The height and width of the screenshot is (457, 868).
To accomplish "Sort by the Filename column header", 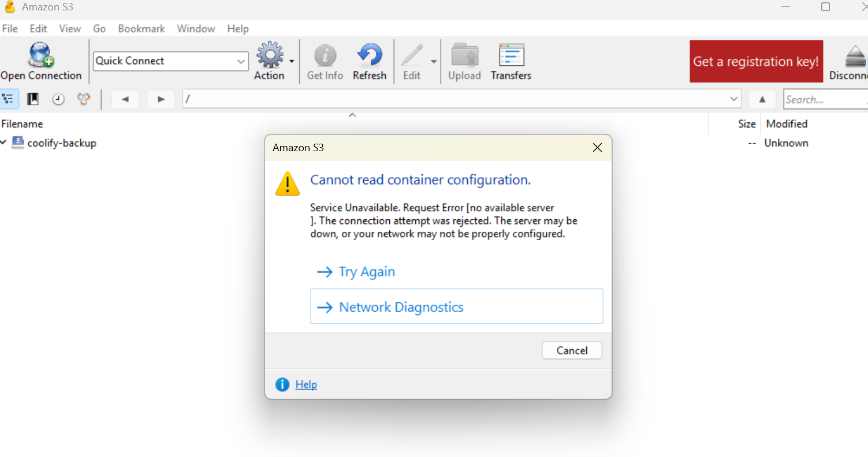I will pyautogui.click(x=22, y=124).
